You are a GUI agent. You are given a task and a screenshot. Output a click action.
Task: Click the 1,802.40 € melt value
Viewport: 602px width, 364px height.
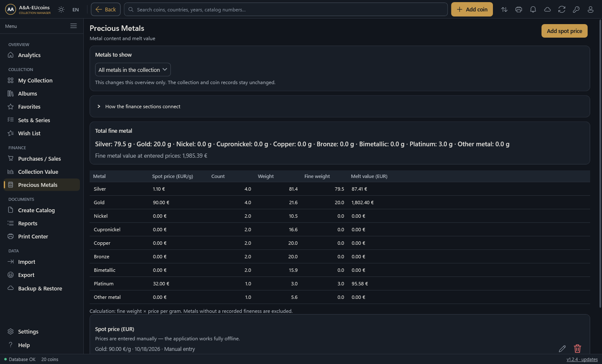(x=362, y=203)
